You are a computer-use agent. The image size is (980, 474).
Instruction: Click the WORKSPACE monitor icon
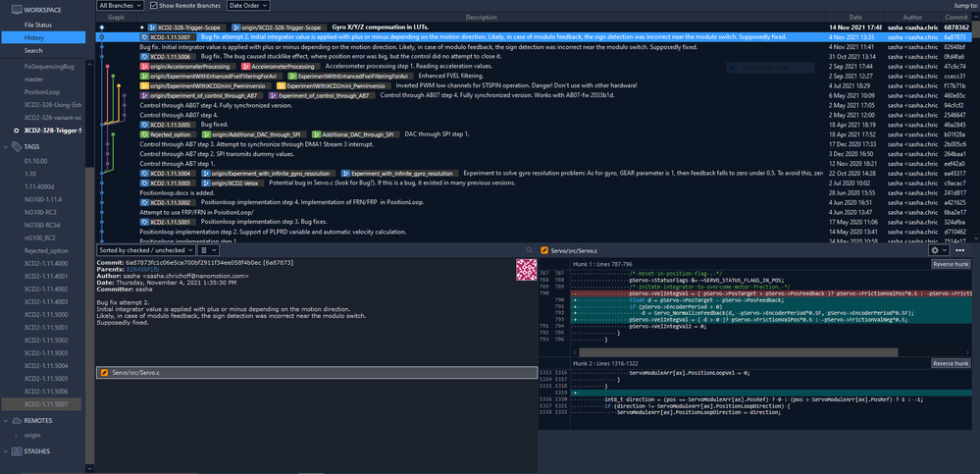[17, 10]
